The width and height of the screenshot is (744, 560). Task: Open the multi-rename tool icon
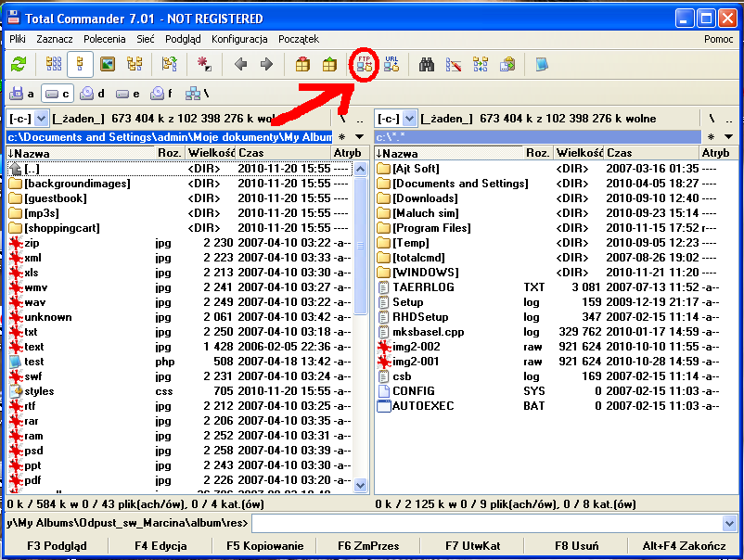coord(454,65)
